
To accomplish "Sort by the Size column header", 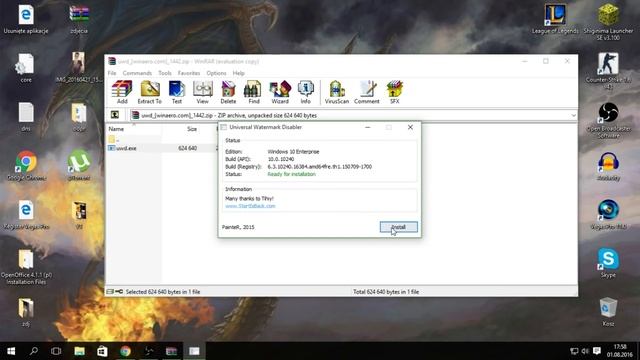I will tap(191, 129).
